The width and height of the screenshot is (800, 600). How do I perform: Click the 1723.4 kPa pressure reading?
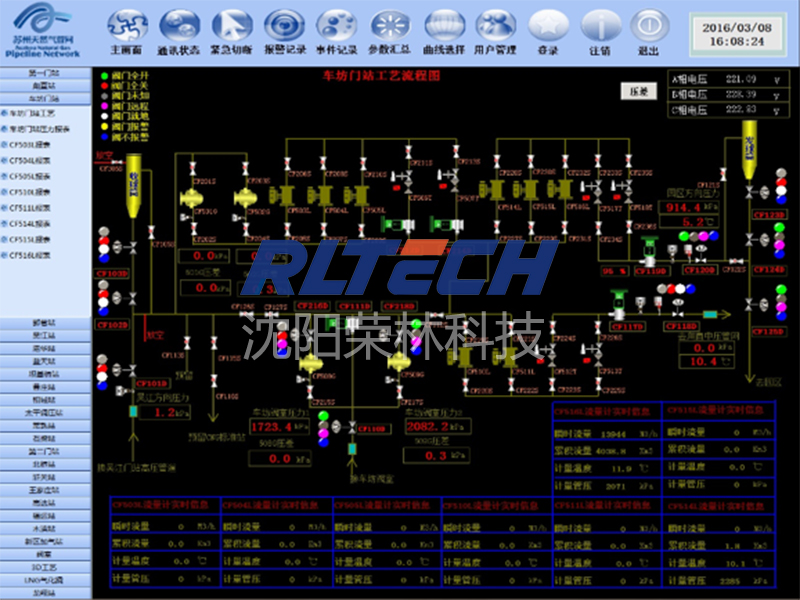click(x=279, y=427)
